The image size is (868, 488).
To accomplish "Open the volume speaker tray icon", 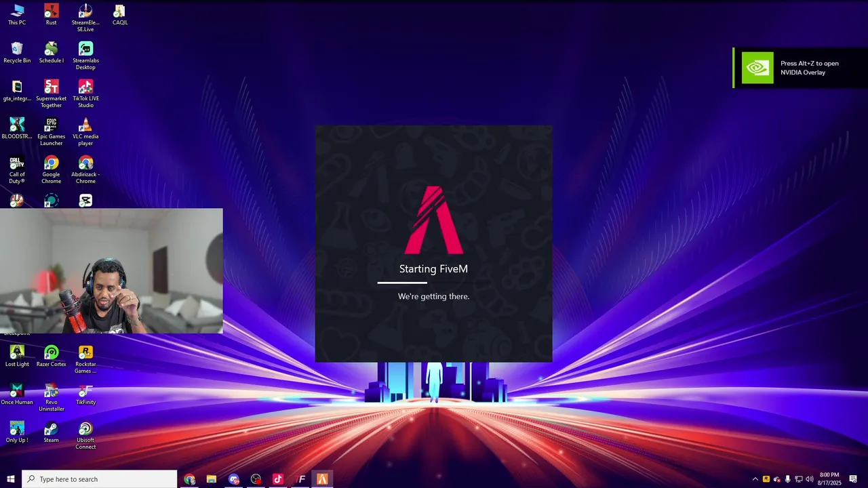I will [x=810, y=479].
